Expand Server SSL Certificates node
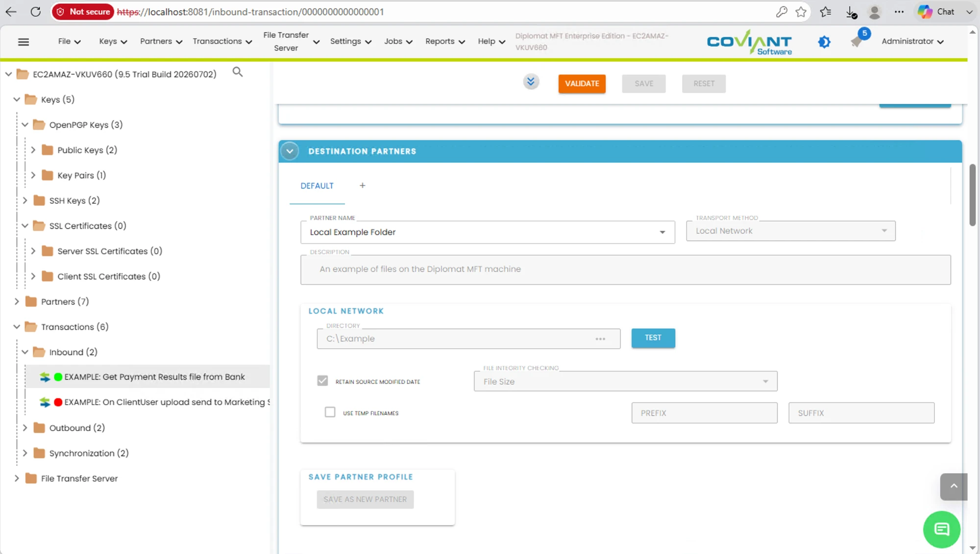 pos(33,251)
